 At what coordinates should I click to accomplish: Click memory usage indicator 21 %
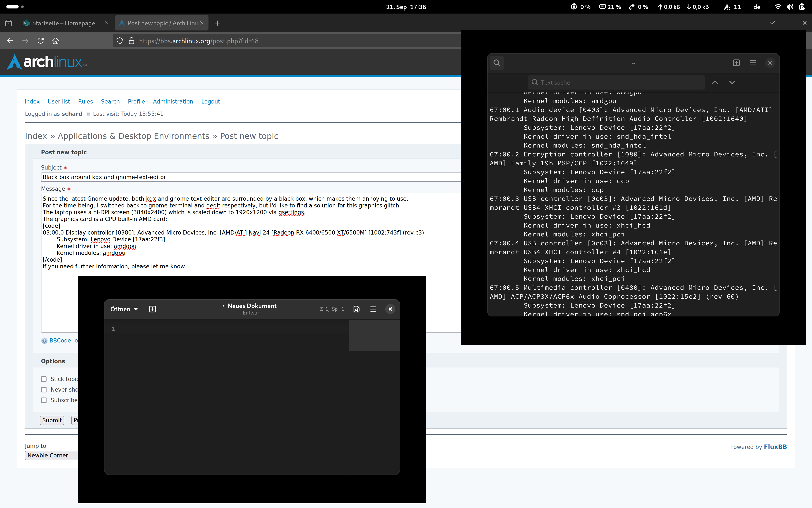(x=610, y=7)
